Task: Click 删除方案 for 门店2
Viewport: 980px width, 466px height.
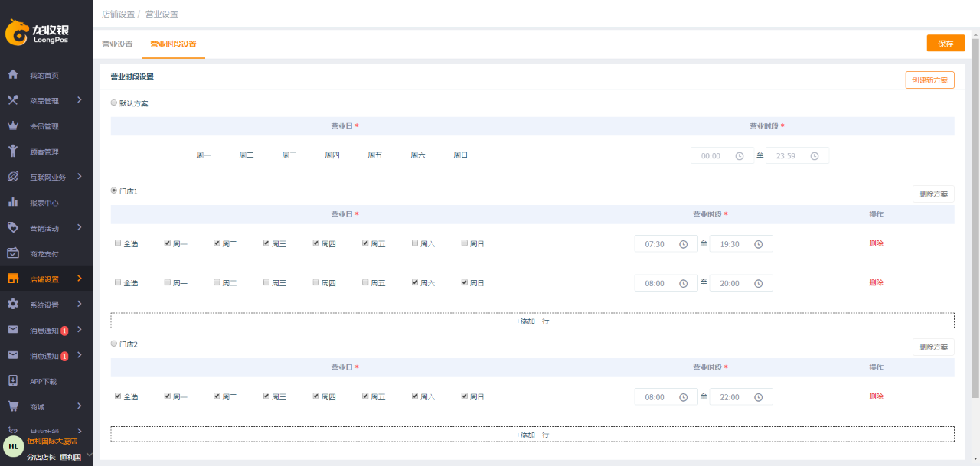Action: pyautogui.click(x=933, y=347)
